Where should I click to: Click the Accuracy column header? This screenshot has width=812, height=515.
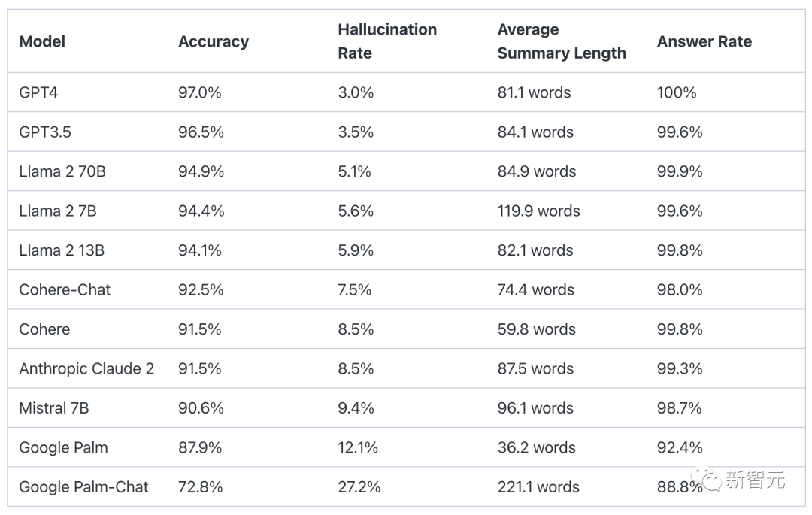click(x=214, y=41)
